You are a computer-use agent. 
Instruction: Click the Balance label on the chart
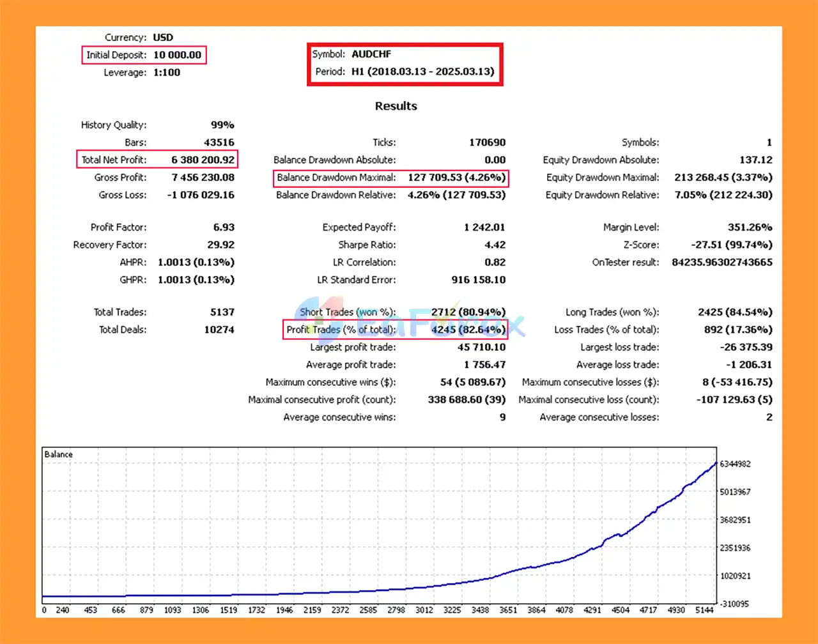pos(58,454)
